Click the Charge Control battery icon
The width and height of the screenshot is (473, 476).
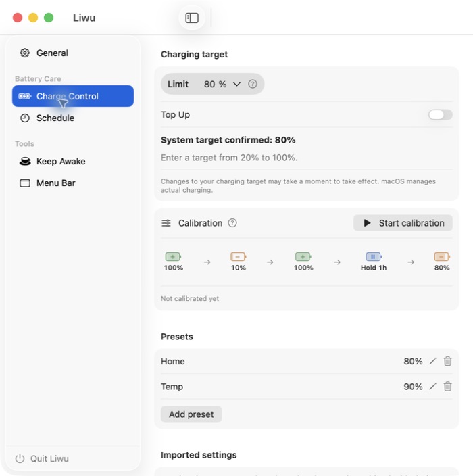[x=24, y=96]
